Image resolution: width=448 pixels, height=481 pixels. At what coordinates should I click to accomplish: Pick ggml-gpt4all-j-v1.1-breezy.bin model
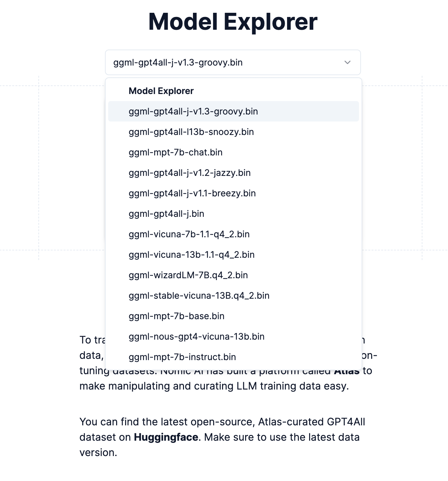[191, 193]
